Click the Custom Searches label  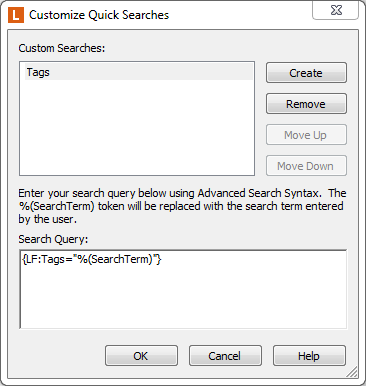click(62, 48)
